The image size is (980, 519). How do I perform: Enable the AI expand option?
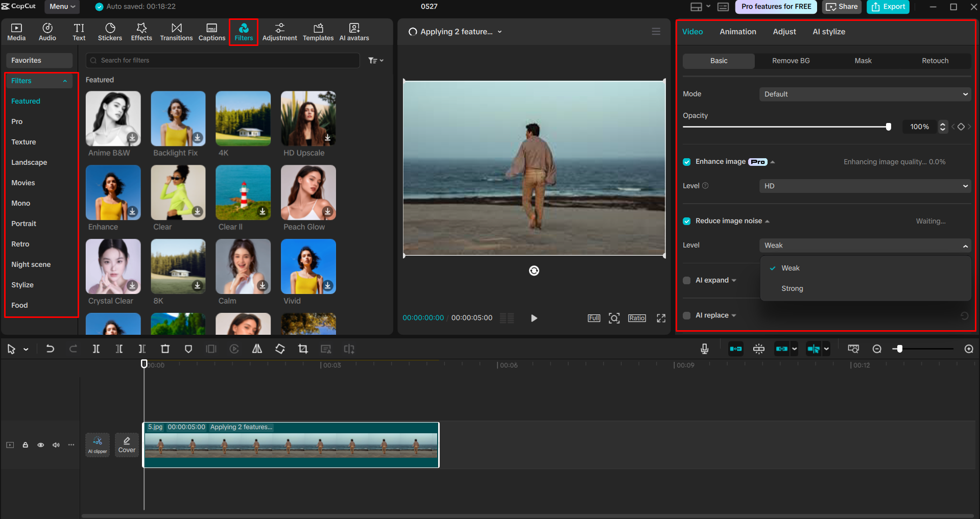[687, 280]
